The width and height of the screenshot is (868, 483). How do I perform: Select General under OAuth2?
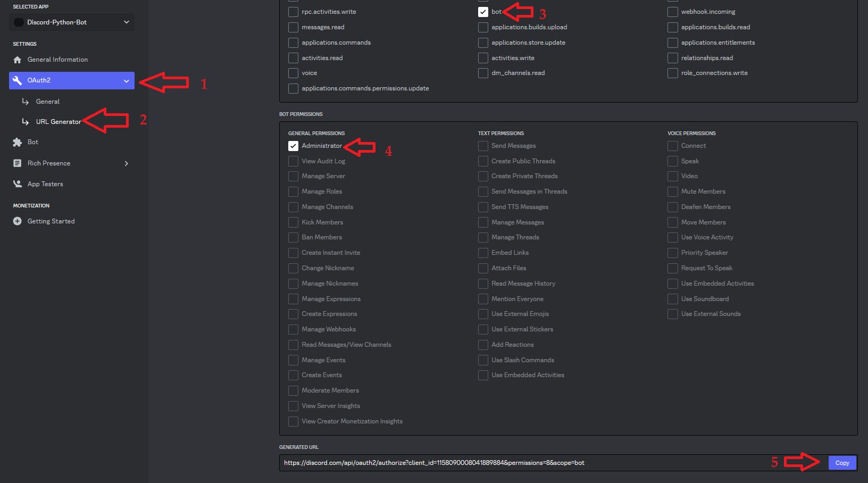tap(48, 102)
